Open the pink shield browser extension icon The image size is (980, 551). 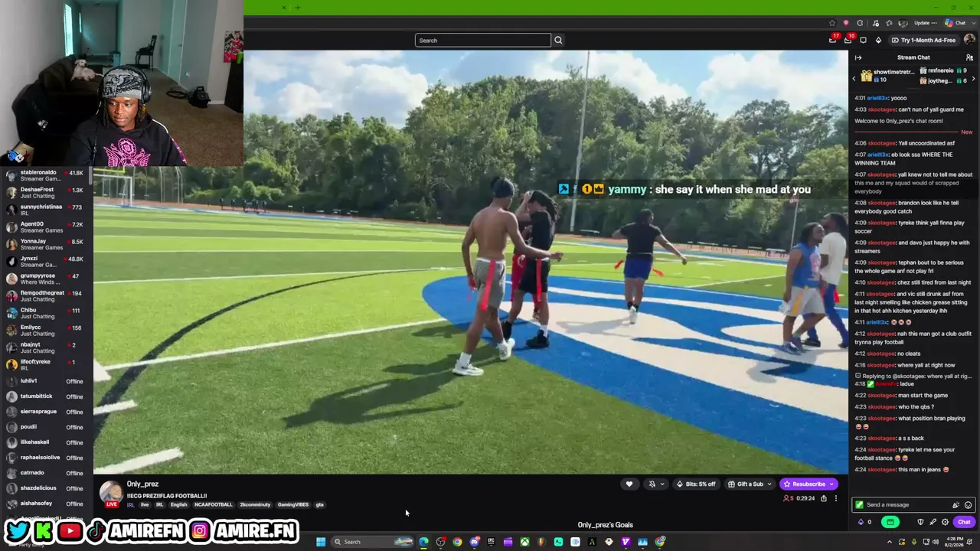tap(846, 23)
